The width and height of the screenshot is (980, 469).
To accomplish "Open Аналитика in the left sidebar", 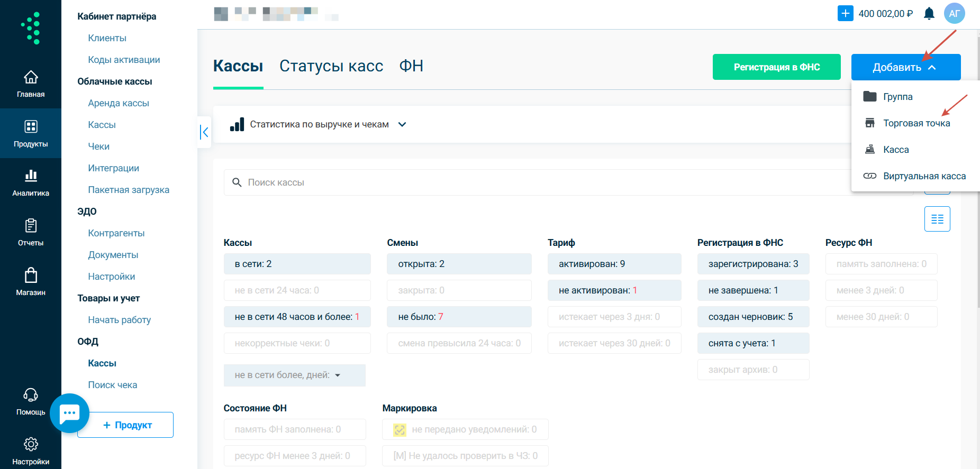I will [31, 182].
